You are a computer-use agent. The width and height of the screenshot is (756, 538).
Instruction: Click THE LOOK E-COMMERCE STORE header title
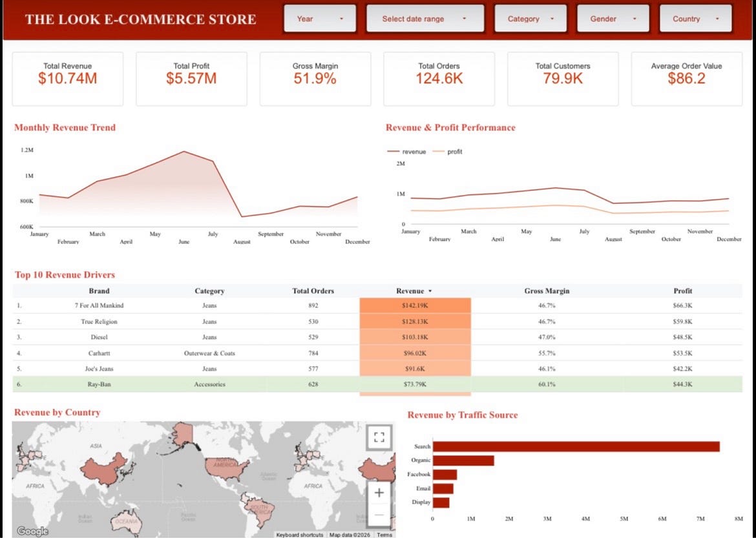pos(140,19)
